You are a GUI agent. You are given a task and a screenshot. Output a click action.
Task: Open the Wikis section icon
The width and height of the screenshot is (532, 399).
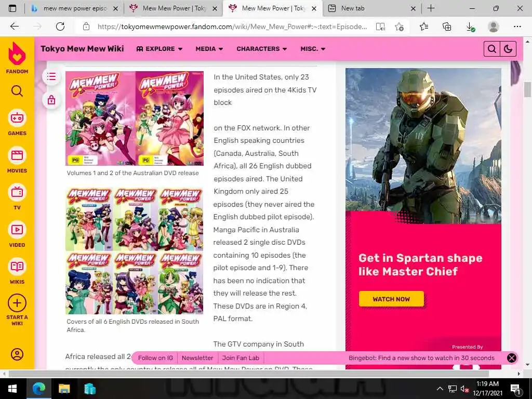[x=17, y=267]
